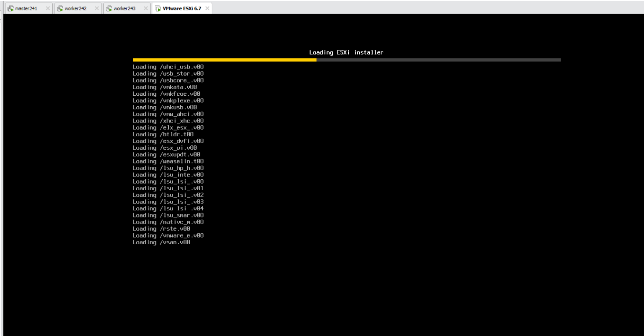Viewport: 644px width, 336px height.
Task: Click the 'Loading /xhci_xhc.v00' line
Action: point(168,121)
